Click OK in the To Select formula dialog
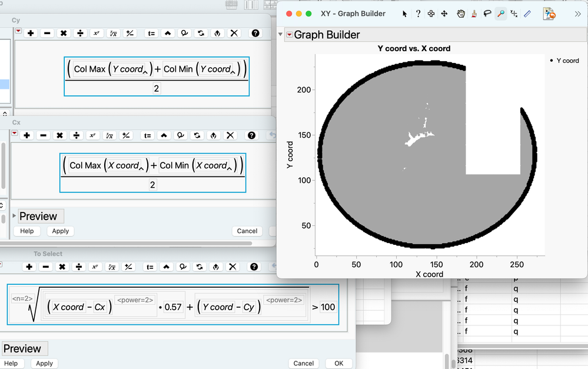The image size is (588, 369). click(x=338, y=363)
